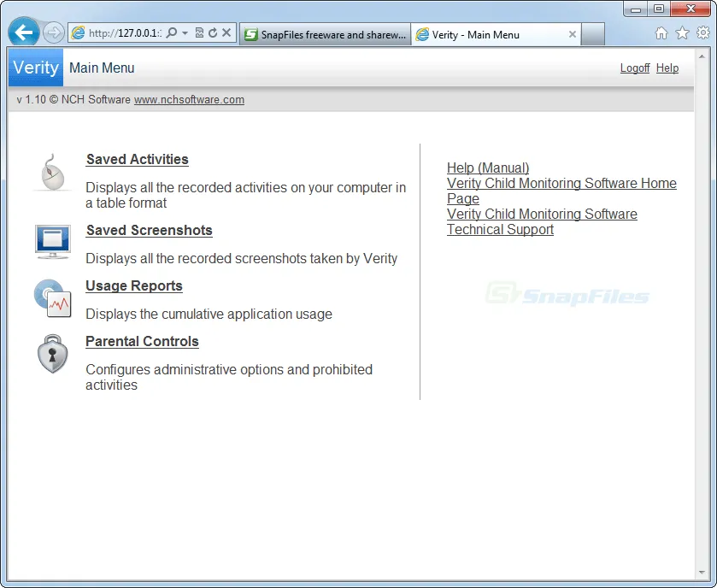
Task: Minimize the browser window
Action: (636, 9)
